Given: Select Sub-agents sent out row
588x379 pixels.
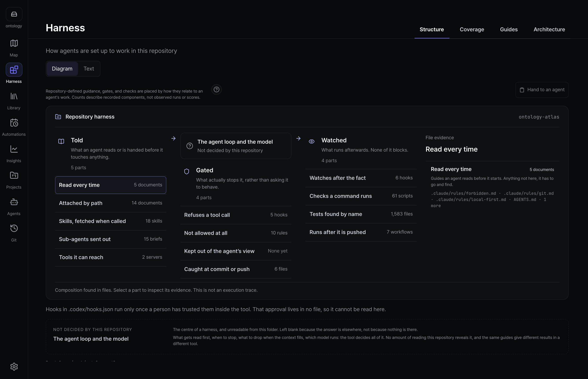Looking at the screenshot, I should coord(110,239).
